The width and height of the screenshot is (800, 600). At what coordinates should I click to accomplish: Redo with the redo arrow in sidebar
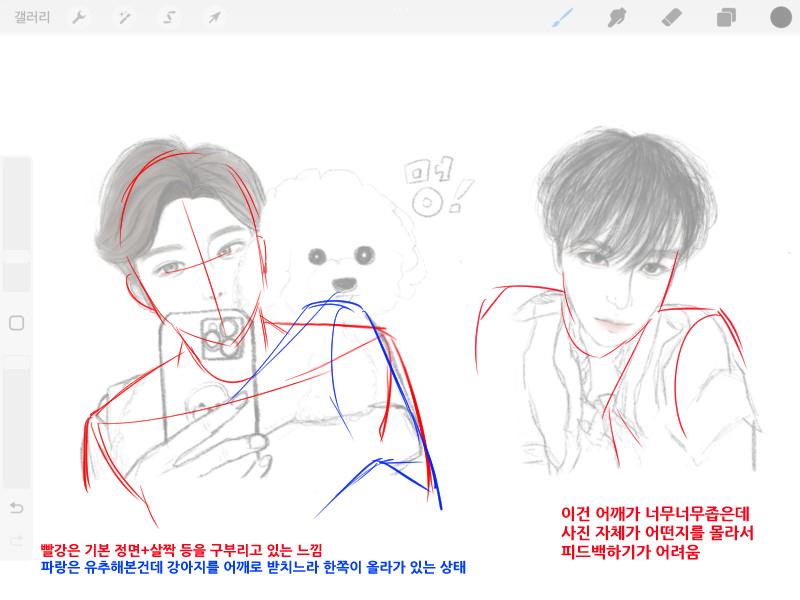(x=17, y=541)
